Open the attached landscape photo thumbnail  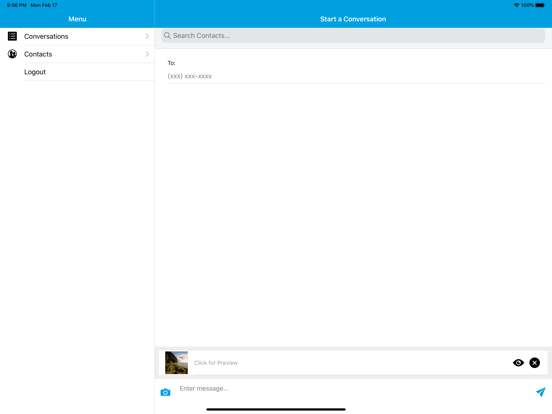(x=176, y=363)
